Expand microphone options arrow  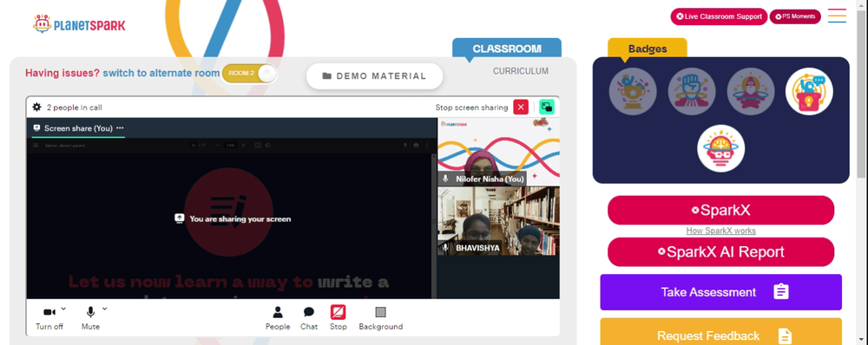click(105, 309)
